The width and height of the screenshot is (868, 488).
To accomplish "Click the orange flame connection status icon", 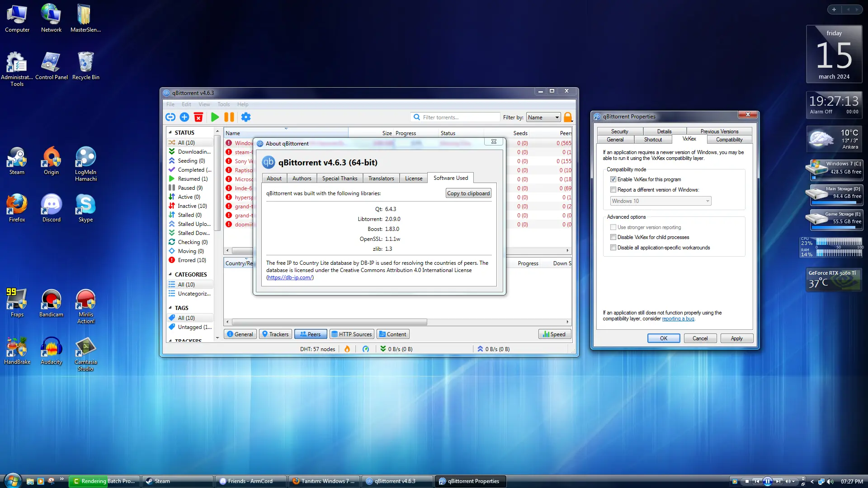I will coord(347,349).
